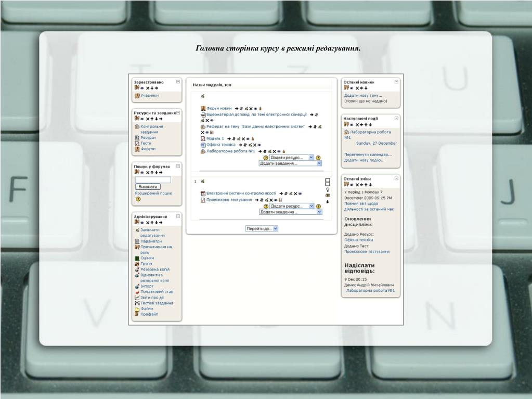Toggle visibility of Адміністрування block
Image resolution: width=532 pixels, height=399 pixels.
tap(142, 223)
